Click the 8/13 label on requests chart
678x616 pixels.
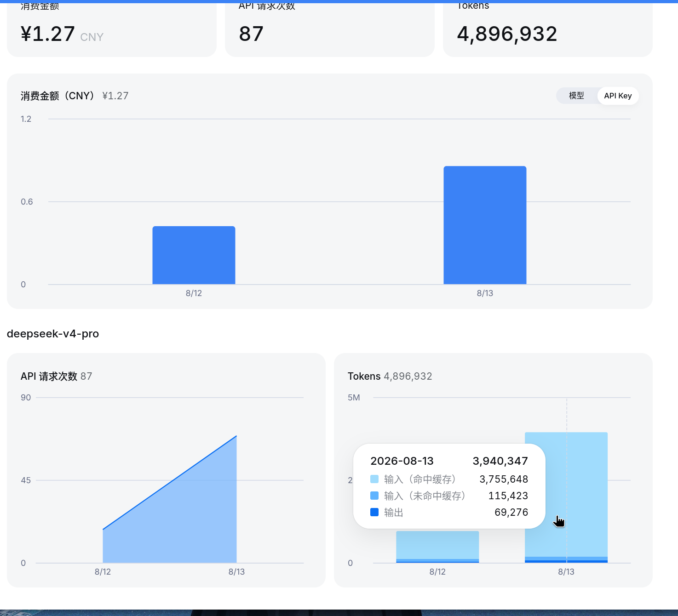[x=236, y=572]
